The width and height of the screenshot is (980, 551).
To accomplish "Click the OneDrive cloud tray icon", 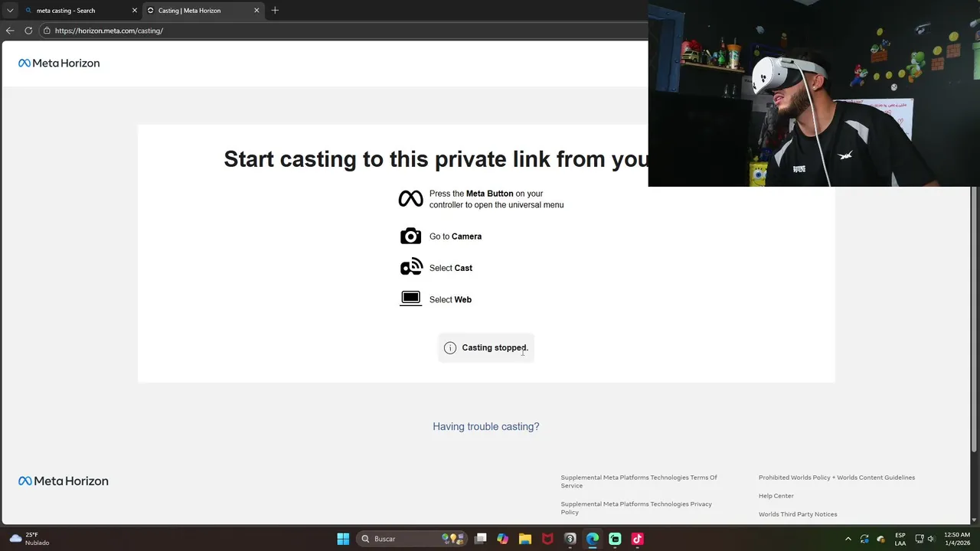I will [881, 539].
